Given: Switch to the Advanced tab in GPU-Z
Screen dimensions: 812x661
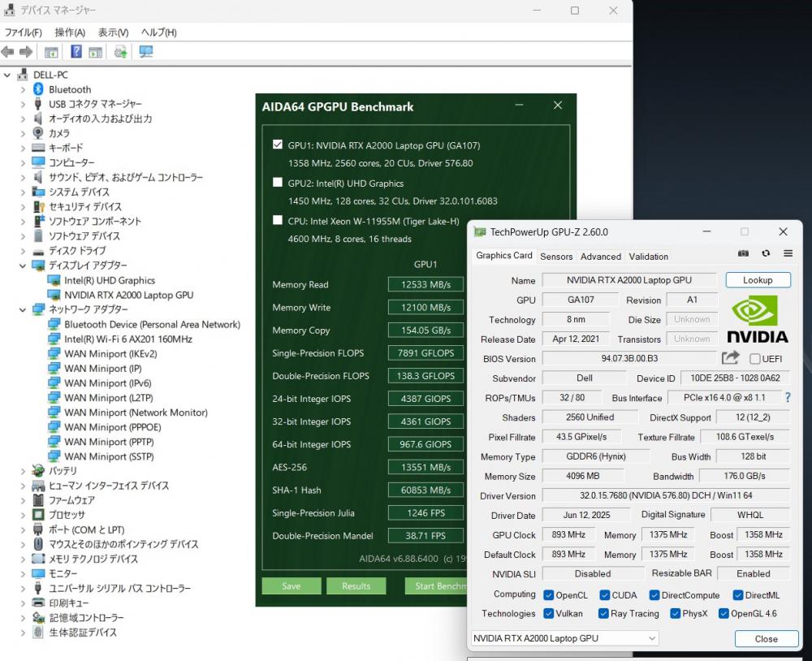Looking at the screenshot, I should tap(601, 257).
